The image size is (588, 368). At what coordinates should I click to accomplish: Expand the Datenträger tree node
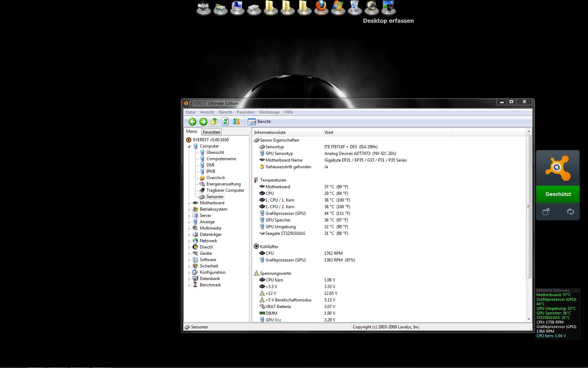[x=189, y=235]
